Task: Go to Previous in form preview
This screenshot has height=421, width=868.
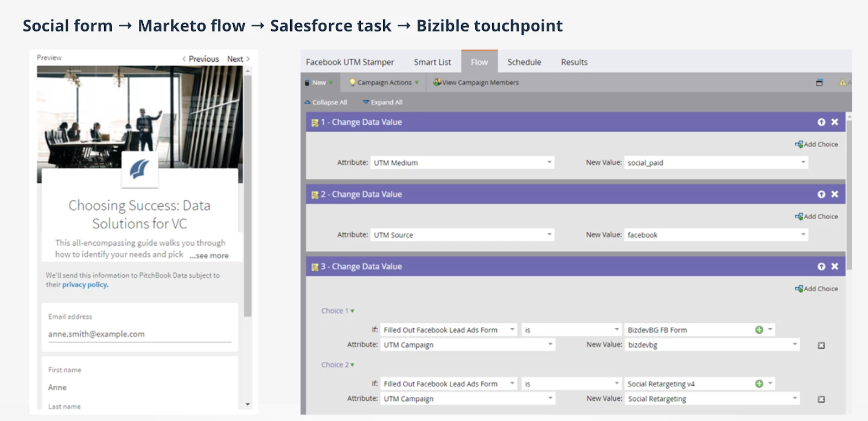Action: [x=201, y=59]
